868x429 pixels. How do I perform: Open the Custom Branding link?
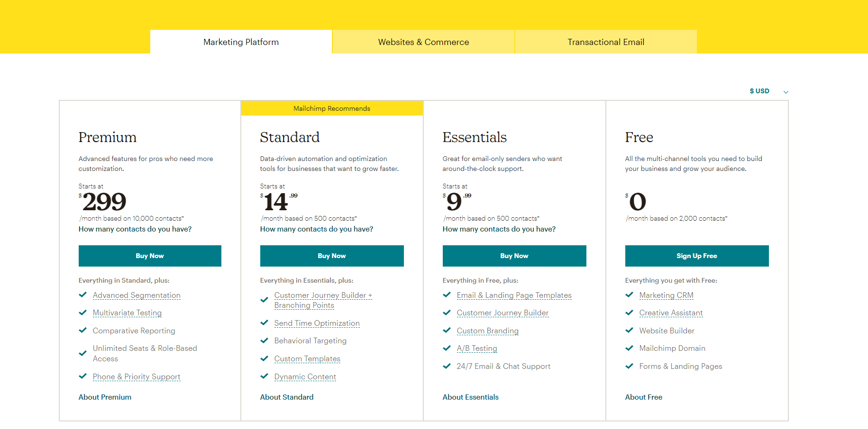pyautogui.click(x=488, y=331)
